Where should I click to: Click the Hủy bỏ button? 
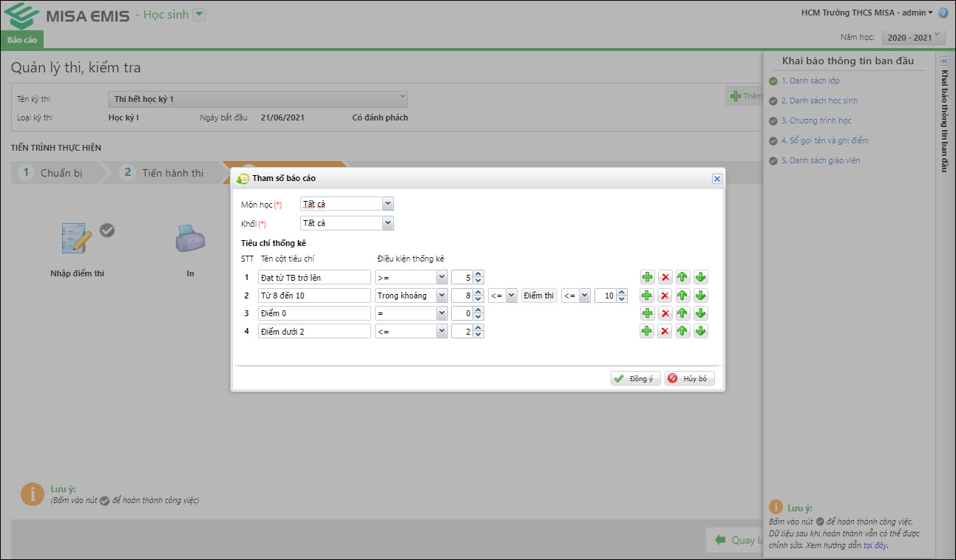point(690,378)
